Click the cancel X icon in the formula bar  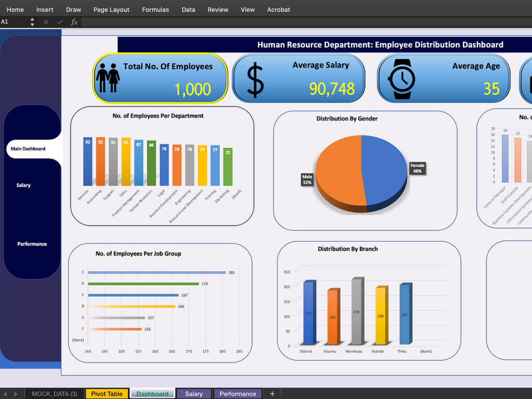(x=45, y=22)
